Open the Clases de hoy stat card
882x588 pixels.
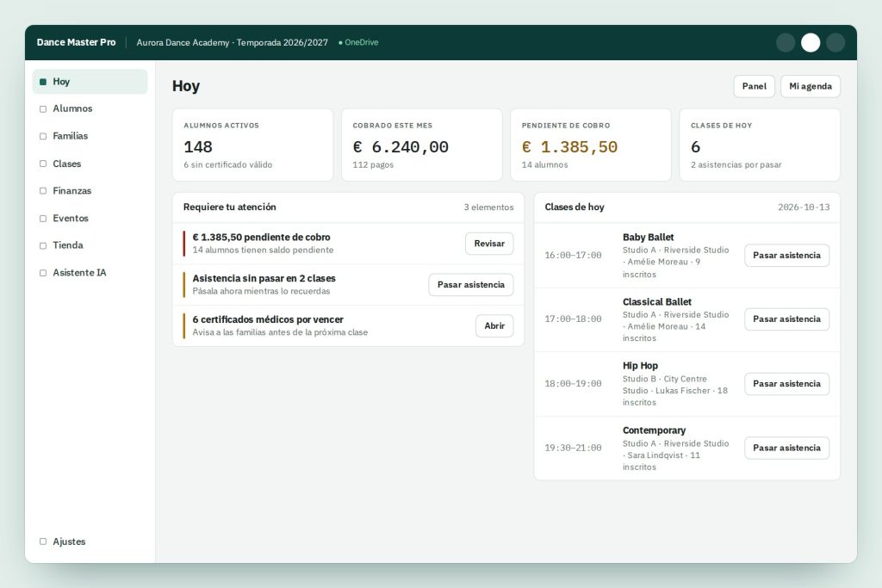point(760,145)
